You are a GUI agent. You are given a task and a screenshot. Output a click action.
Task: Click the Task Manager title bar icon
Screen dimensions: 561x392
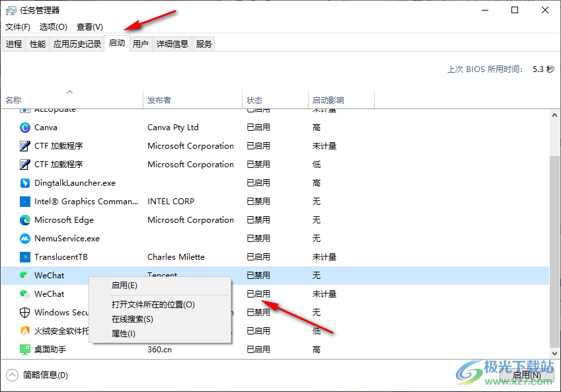(11, 11)
